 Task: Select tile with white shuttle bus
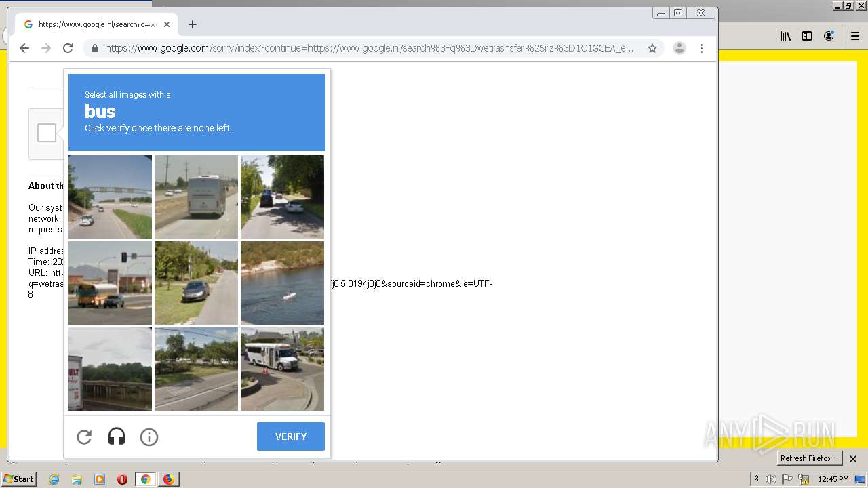click(282, 369)
